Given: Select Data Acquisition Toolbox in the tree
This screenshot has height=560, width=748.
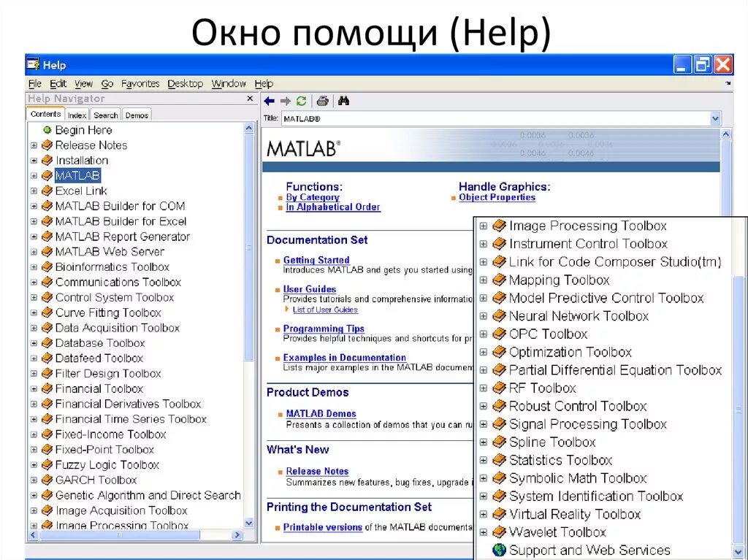Looking at the screenshot, I should tap(118, 328).
